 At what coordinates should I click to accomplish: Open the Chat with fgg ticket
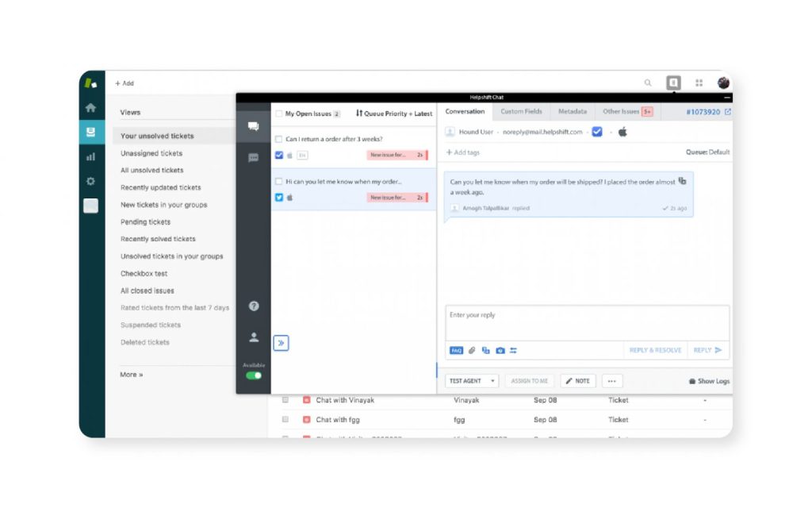pyautogui.click(x=338, y=419)
